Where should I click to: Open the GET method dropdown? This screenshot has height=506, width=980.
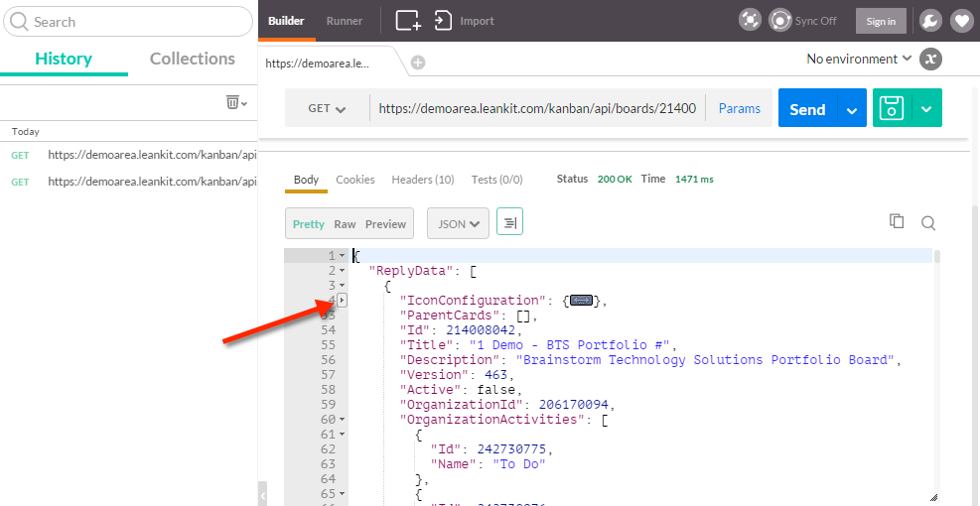click(327, 109)
